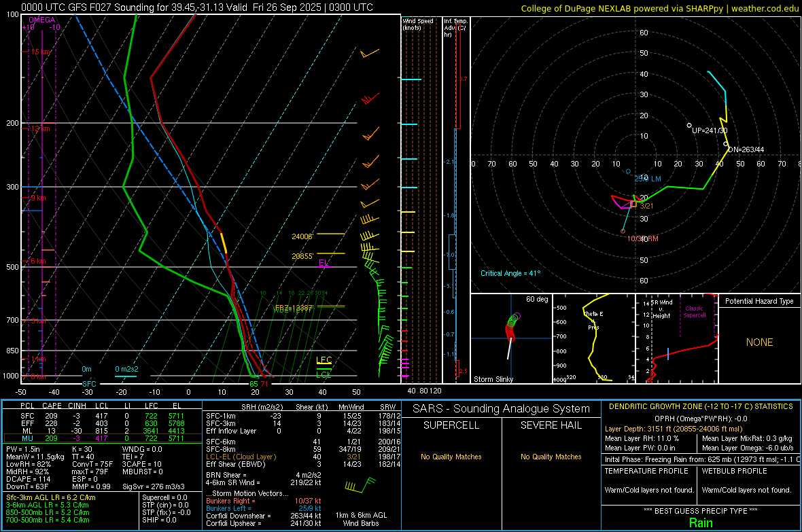Click the Potential Hazard Type heading
This screenshot has width=802, height=532.
[759, 301]
